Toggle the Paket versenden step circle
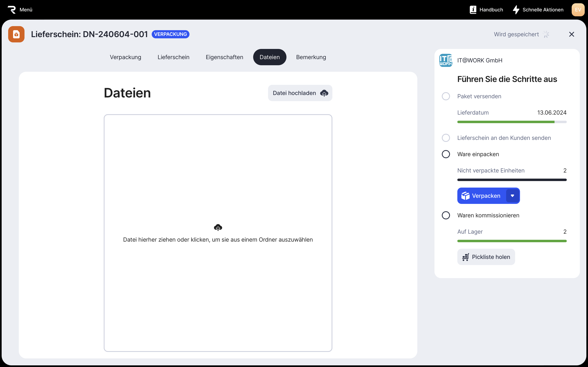The width and height of the screenshot is (588, 367). pyautogui.click(x=446, y=96)
